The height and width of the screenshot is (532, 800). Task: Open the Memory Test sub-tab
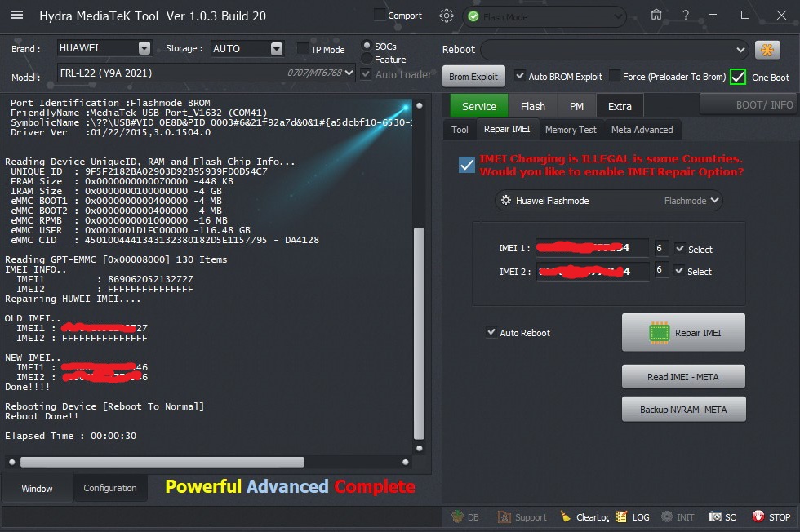pyautogui.click(x=571, y=130)
